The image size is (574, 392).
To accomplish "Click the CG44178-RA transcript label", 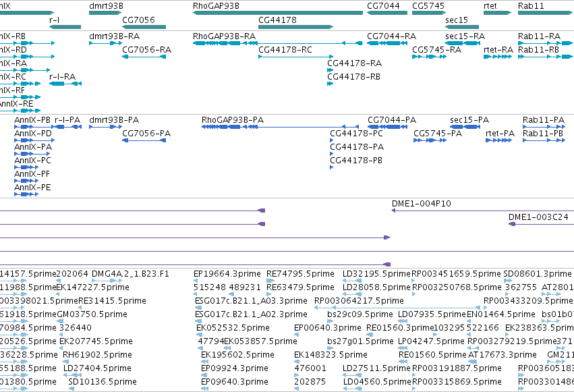I will point(354,63).
